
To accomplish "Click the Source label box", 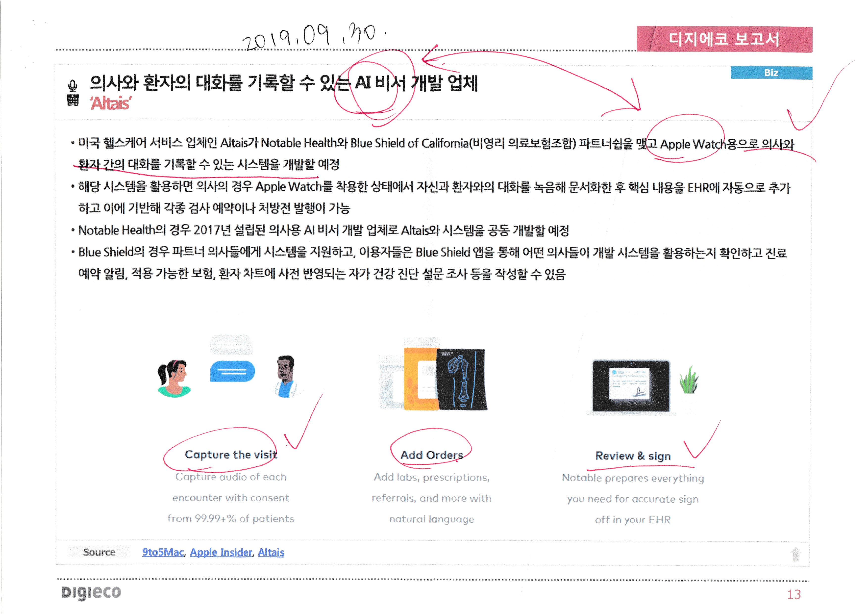I will click(99, 552).
